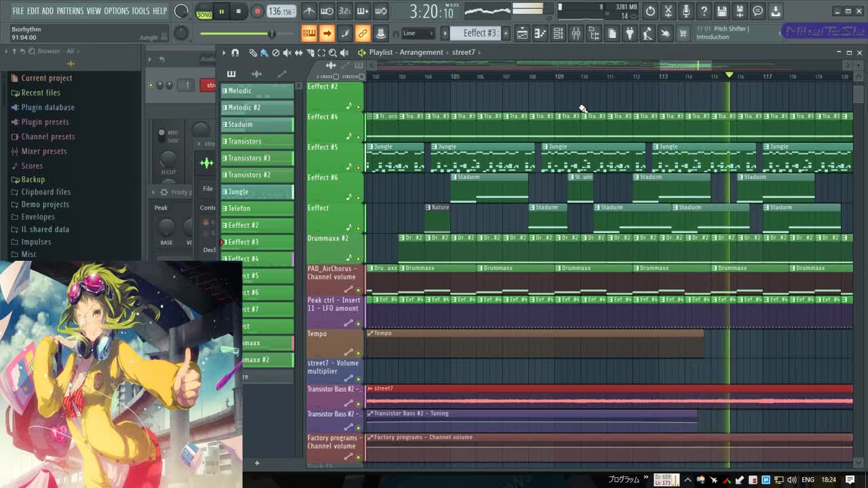Viewport: 868px width, 488px height.
Task: Select the Mute tool in Playlist toolbar
Action: (287, 53)
